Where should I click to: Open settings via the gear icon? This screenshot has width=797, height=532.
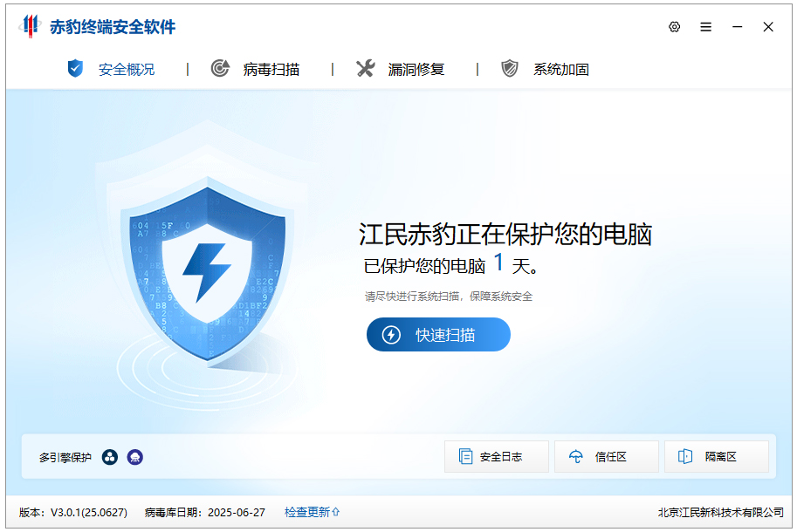tap(674, 28)
